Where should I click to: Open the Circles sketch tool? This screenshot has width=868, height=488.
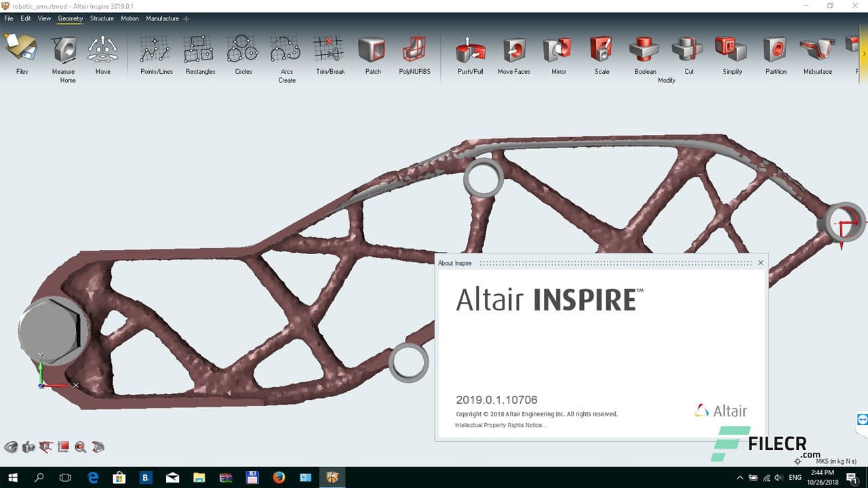[x=242, y=49]
